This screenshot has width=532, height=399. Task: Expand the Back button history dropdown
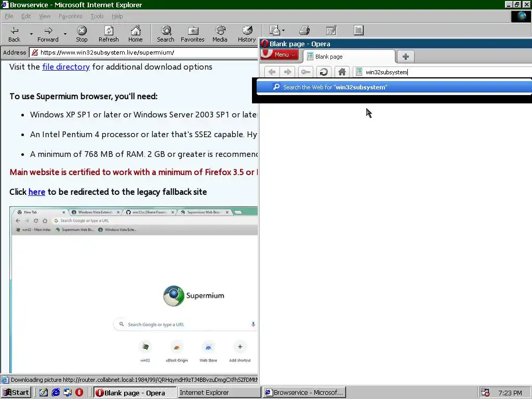click(31, 34)
